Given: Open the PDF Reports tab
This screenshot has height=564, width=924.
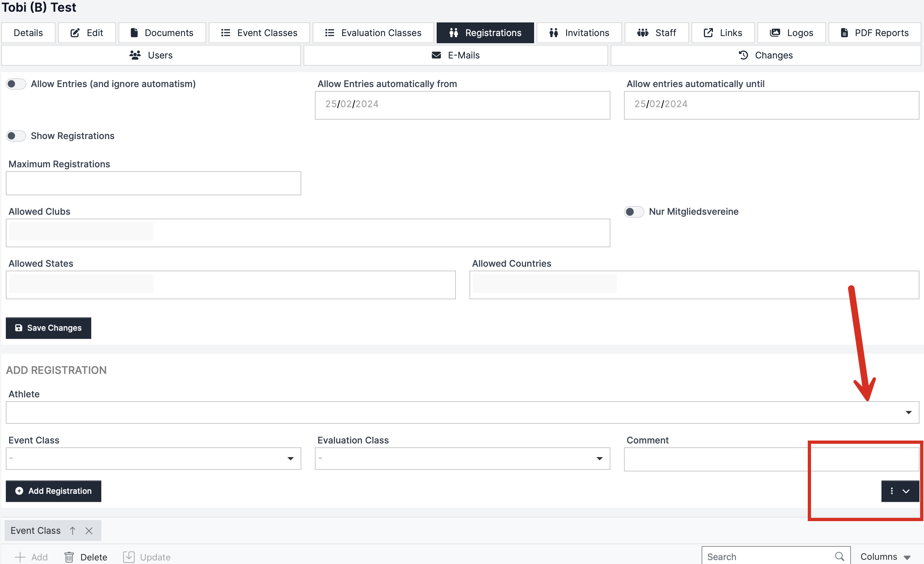Looking at the screenshot, I should (874, 32).
